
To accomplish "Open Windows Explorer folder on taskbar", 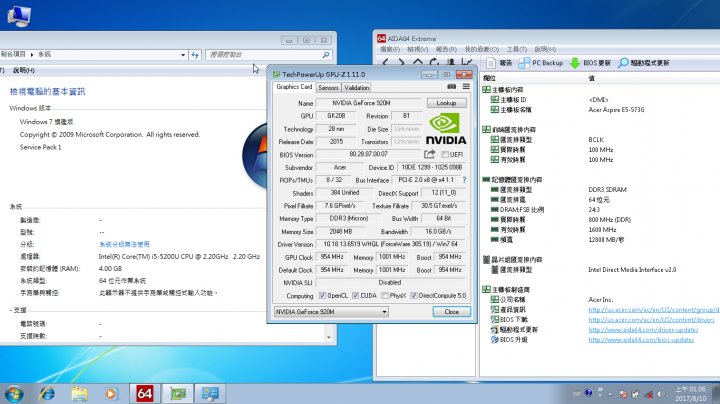I will tap(79, 394).
